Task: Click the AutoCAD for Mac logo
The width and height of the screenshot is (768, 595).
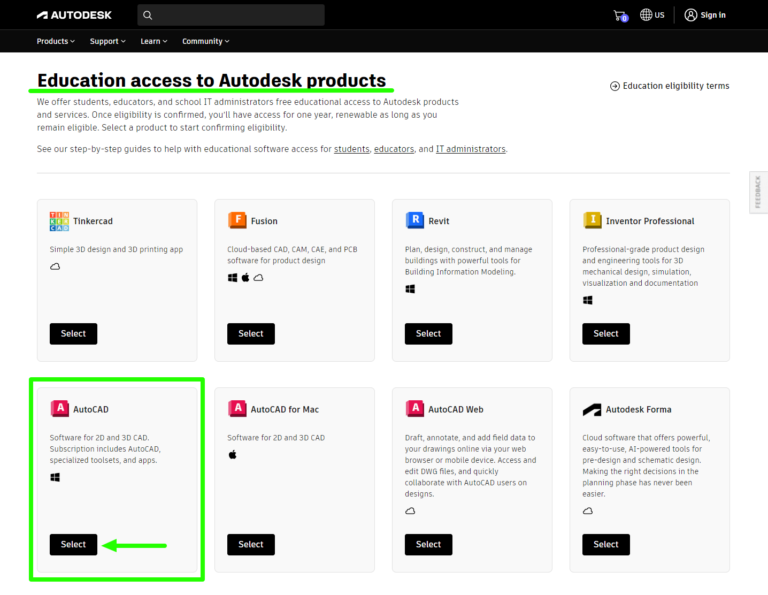Action: 237,408
